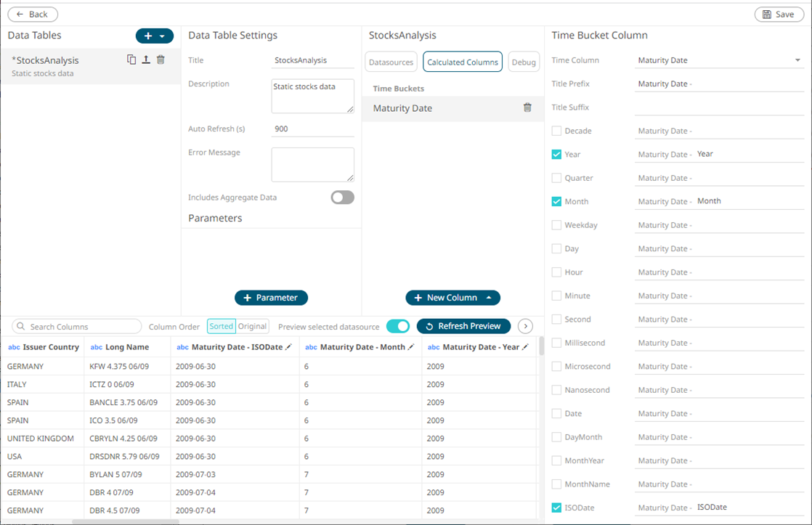Add a new Parameter
The image size is (812, 525).
coord(271,298)
